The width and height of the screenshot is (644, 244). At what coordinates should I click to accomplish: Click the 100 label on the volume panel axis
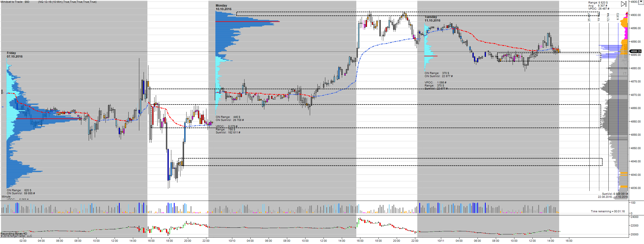coord(633,203)
